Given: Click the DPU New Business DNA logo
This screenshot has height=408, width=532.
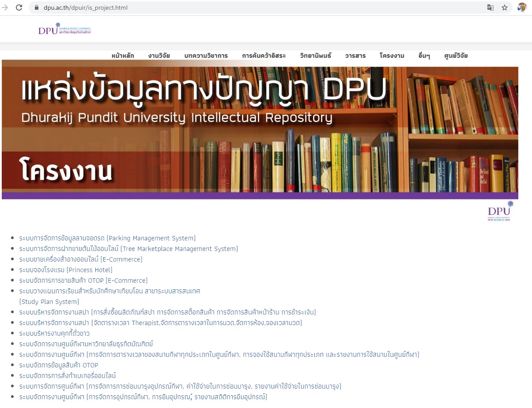Looking at the screenshot, I should pos(501,211).
